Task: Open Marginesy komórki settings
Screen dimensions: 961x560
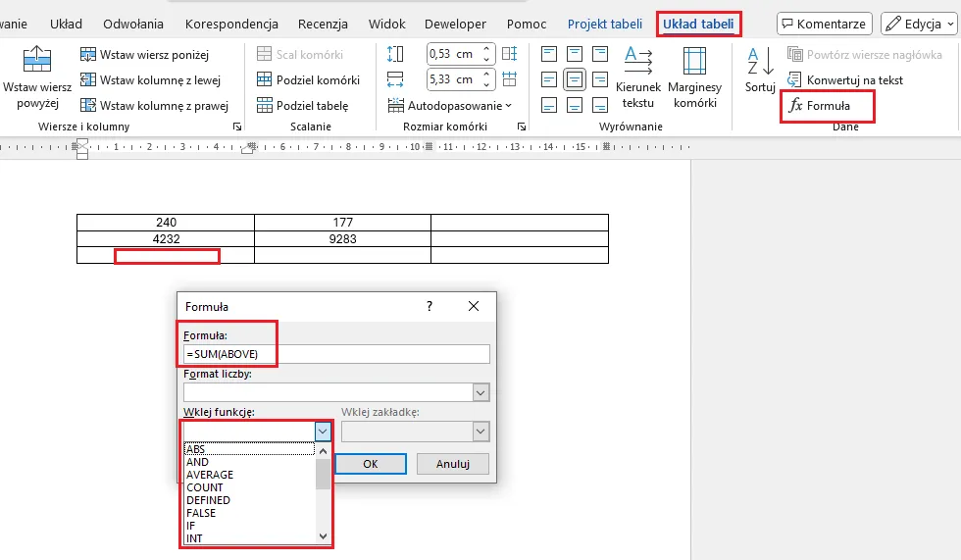Action: coord(696,62)
